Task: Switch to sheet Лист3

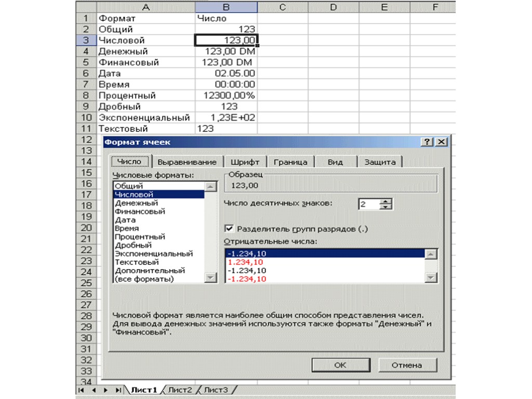Action: tap(216, 390)
